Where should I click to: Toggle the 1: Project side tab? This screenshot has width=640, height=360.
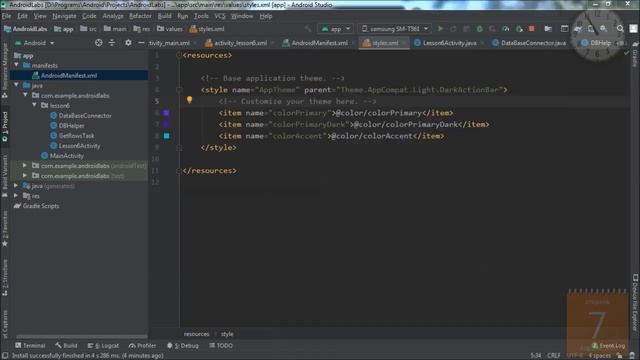5,127
